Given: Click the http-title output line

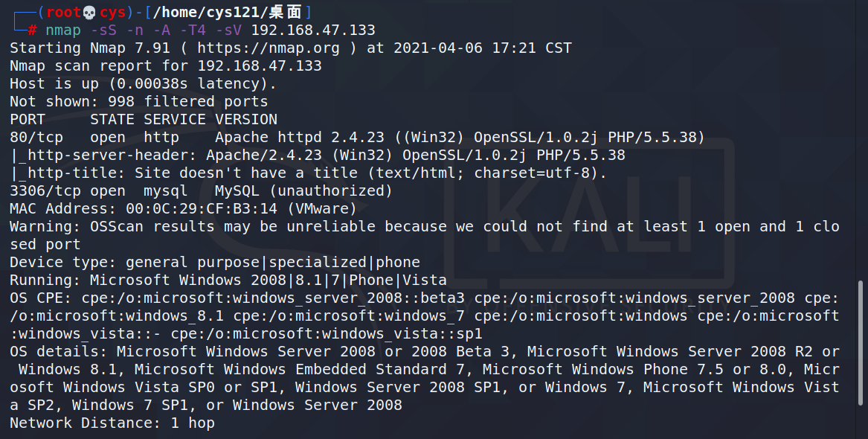Looking at the screenshot, I should 309,173.
